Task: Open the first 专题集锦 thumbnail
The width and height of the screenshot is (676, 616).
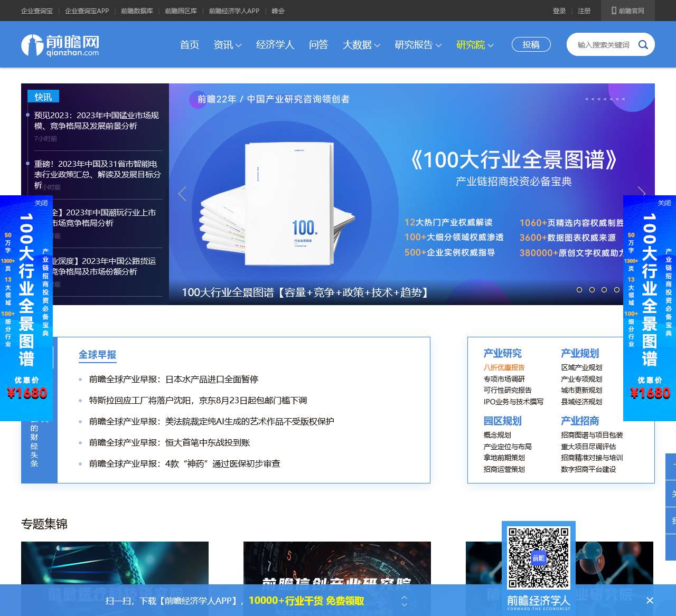Action: (115, 563)
